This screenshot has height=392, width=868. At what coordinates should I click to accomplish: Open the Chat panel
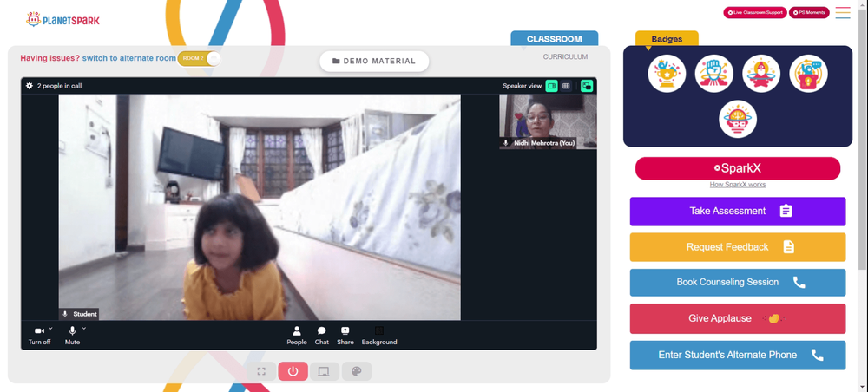(322, 335)
